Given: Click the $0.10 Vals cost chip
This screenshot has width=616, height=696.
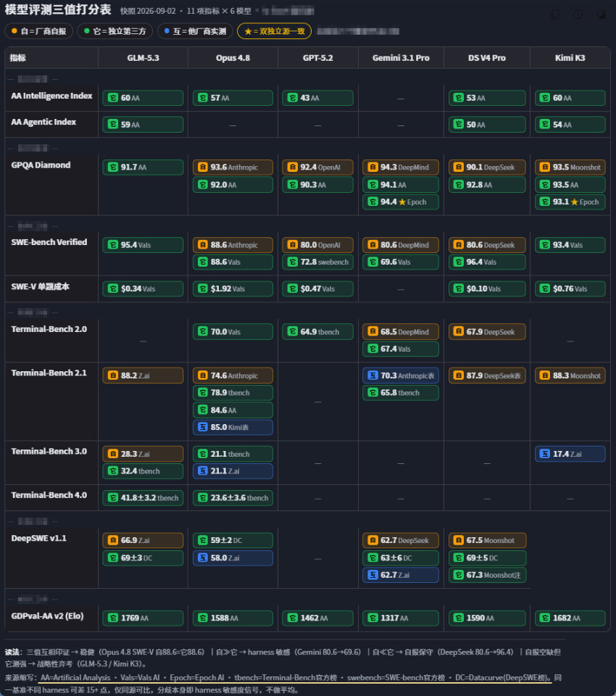Looking at the screenshot, I should (x=487, y=289).
